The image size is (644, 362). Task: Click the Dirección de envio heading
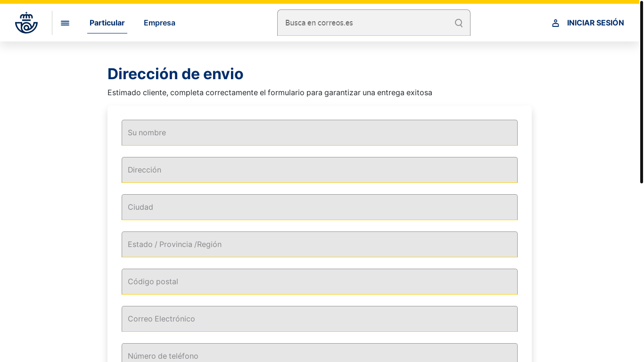(175, 74)
